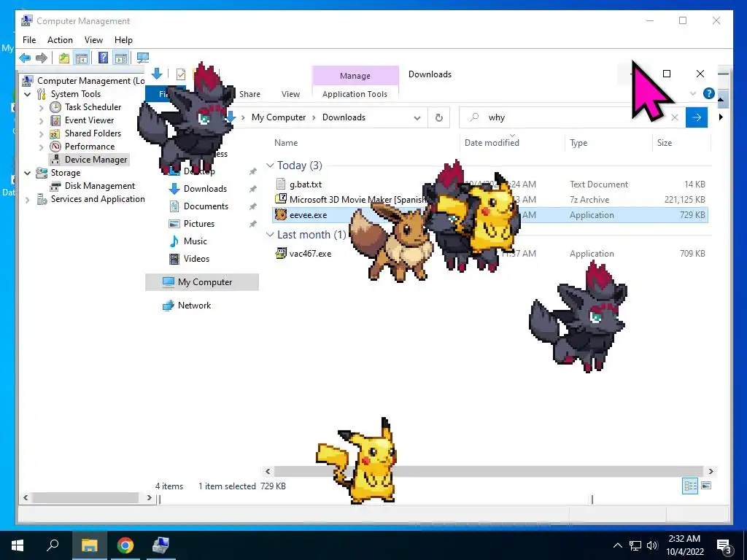This screenshot has width=747, height=560.
Task: Click the Disk Management drive icon
Action: coord(55,186)
